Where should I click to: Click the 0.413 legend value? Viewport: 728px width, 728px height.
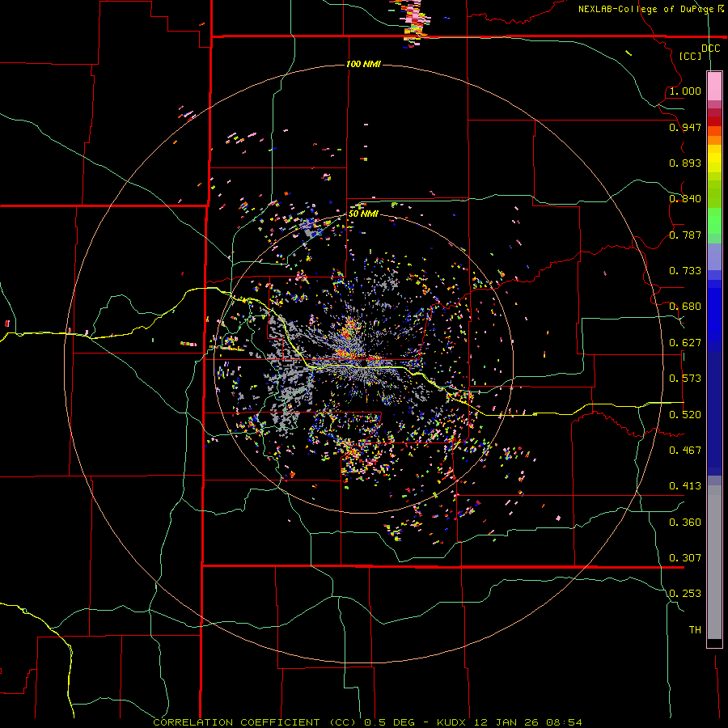tap(685, 486)
